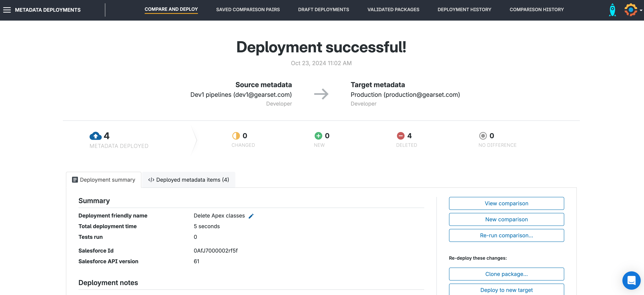Open the hamburger navigation menu
Screen dimensions: 644x295
(x=7, y=10)
